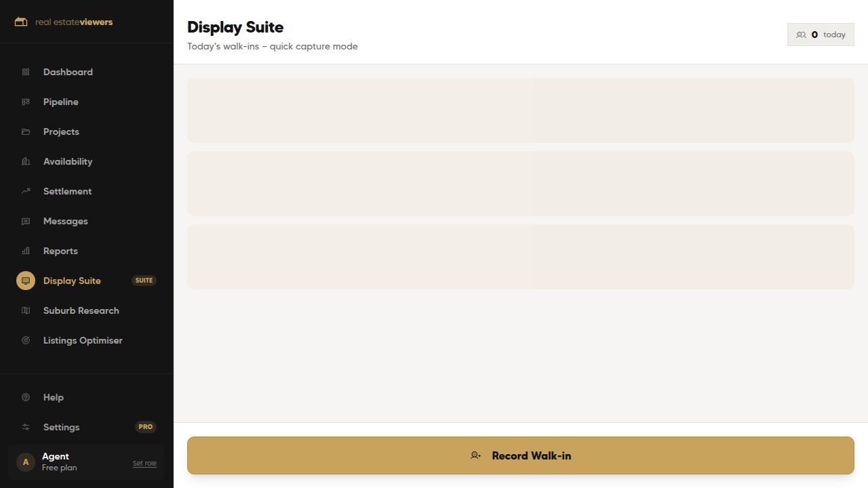The height and width of the screenshot is (488, 868).
Task: Click the Suburb Research map icon
Action: tap(26, 310)
